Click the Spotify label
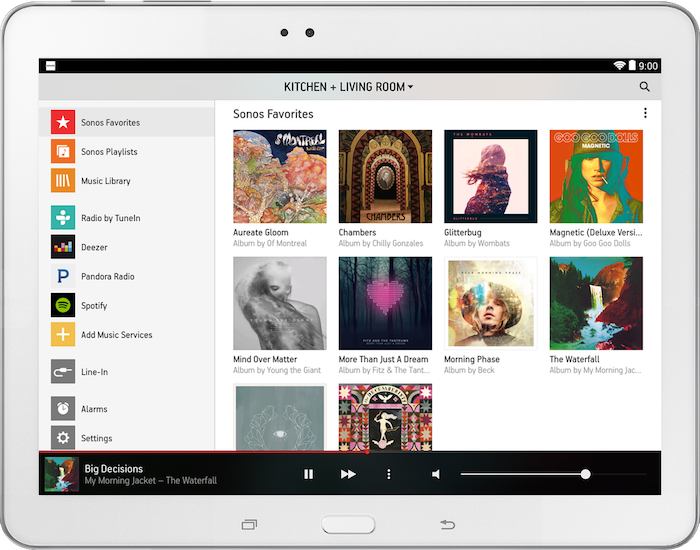 94,306
